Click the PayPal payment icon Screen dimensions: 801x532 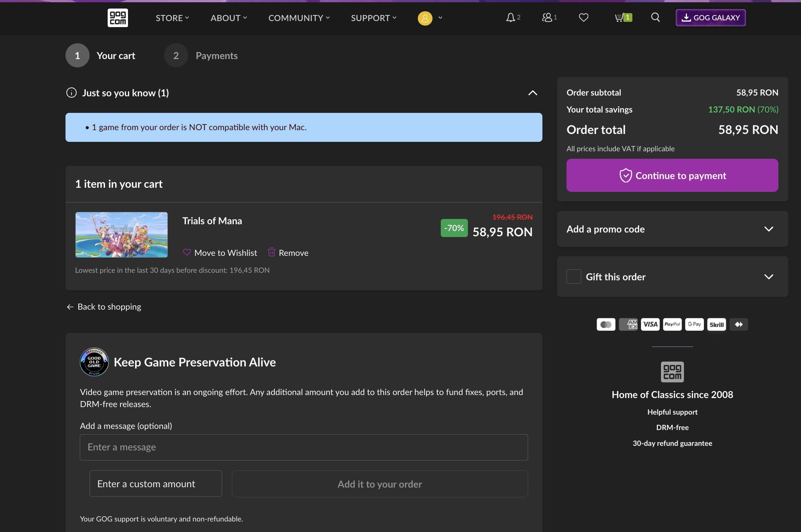672,324
